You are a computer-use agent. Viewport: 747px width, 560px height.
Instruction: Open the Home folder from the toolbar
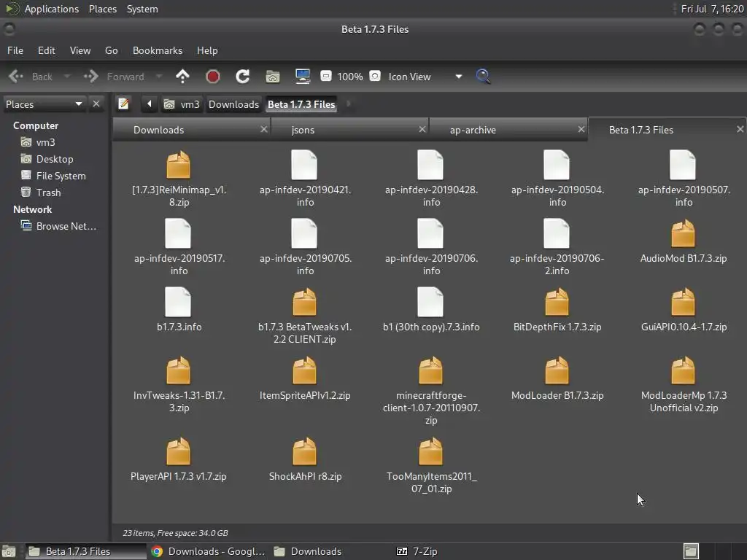coord(273,76)
